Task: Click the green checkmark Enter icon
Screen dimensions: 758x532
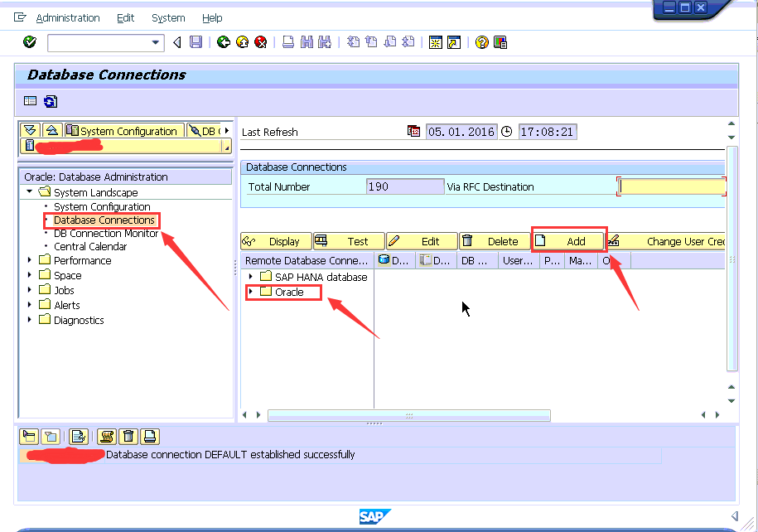Action: pyautogui.click(x=30, y=42)
